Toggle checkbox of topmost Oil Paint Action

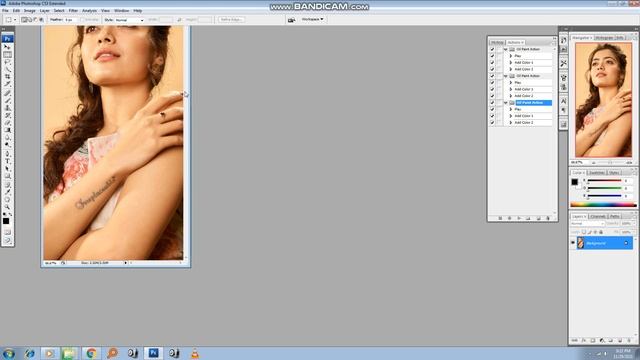click(x=492, y=49)
